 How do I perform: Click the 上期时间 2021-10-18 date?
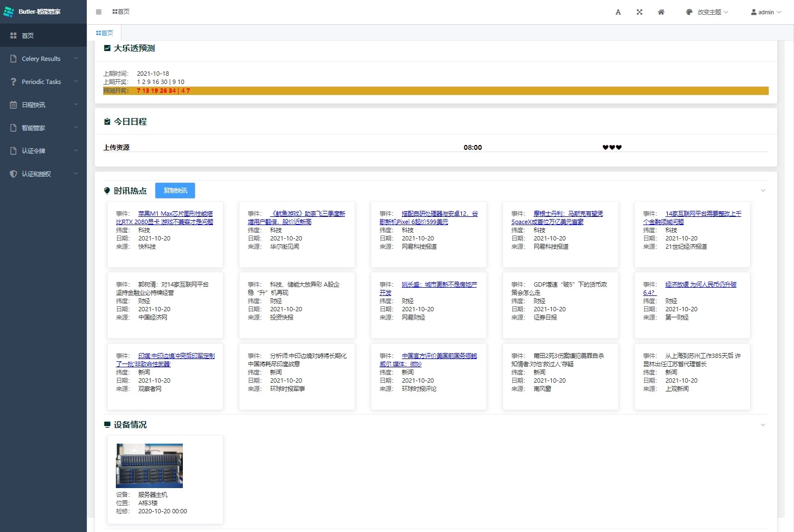point(153,74)
